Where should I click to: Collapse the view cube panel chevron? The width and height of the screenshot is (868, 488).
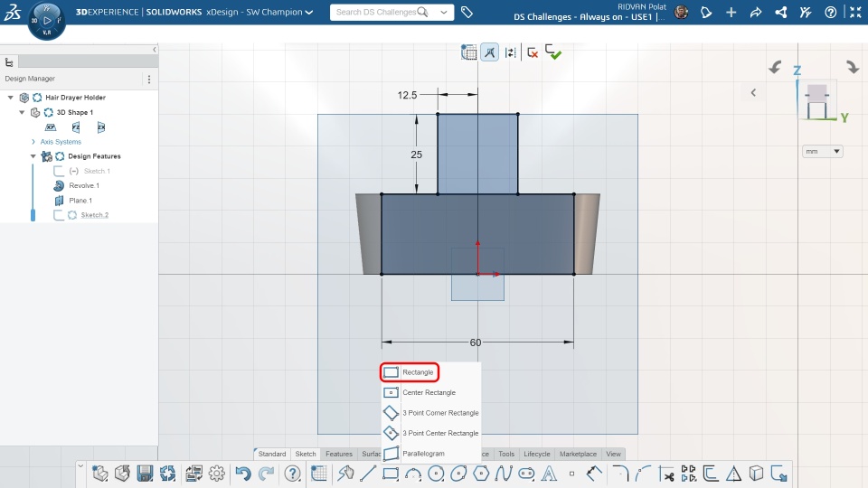(x=753, y=92)
